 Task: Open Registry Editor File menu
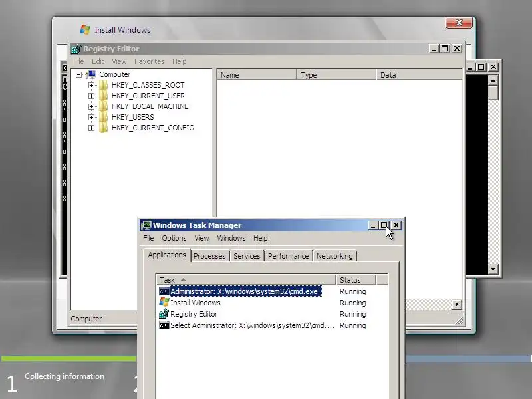coord(78,61)
